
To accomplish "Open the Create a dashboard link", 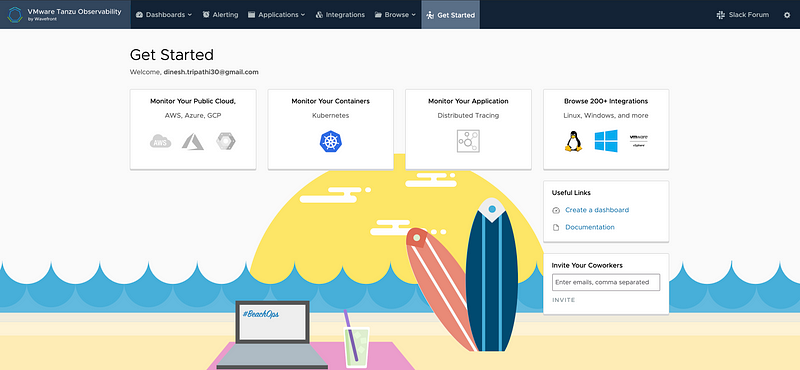I will click(x=597, y=210).
